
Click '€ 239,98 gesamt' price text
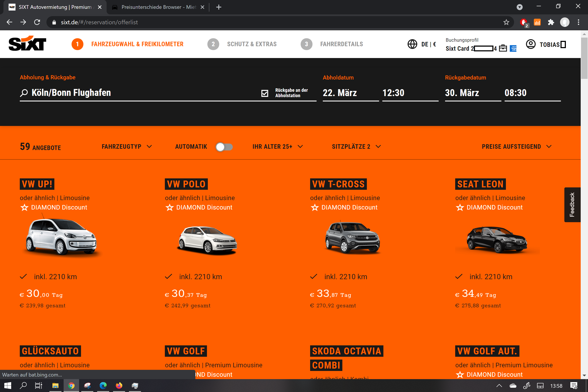click(43, 306)
